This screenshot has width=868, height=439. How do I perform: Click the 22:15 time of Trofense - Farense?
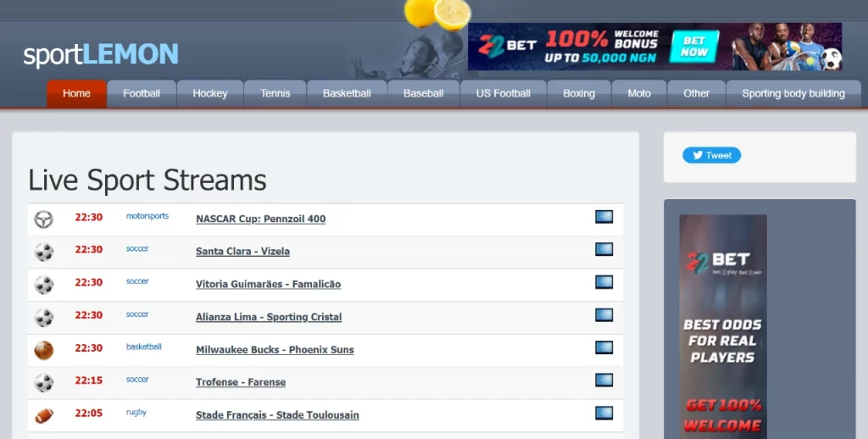[x=88, y=381]
